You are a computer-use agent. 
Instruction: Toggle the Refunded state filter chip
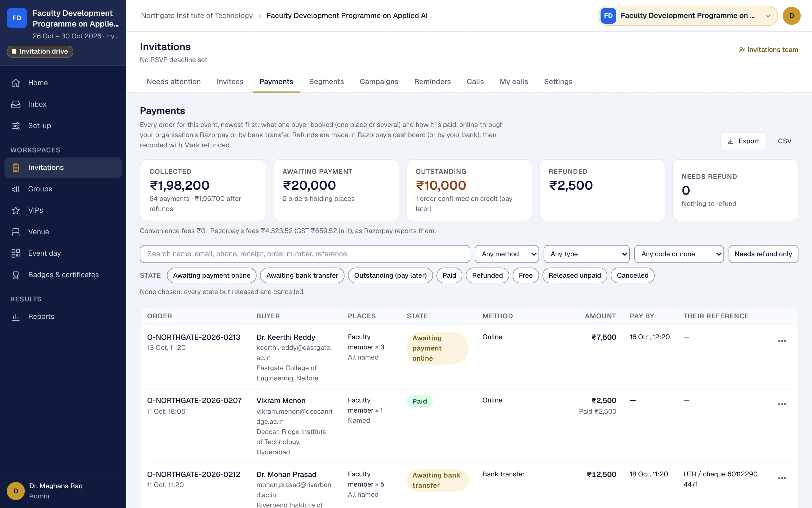487,275
